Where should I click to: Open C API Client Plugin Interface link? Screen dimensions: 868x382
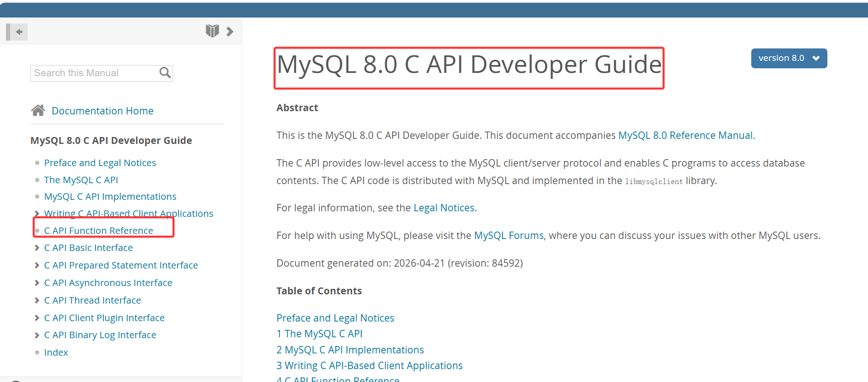point(104,318)
